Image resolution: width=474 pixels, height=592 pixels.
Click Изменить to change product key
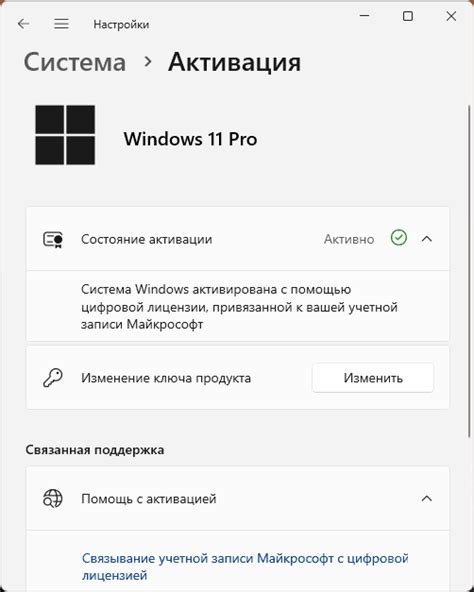point(373,378)
